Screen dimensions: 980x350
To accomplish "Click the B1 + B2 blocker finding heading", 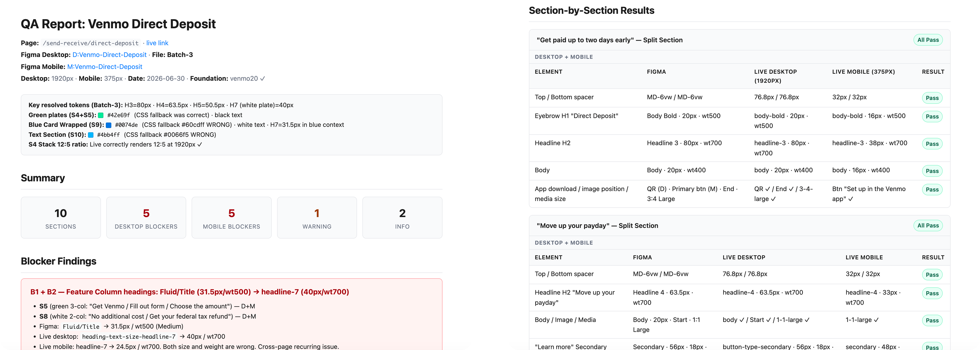I will pos(189,292).
